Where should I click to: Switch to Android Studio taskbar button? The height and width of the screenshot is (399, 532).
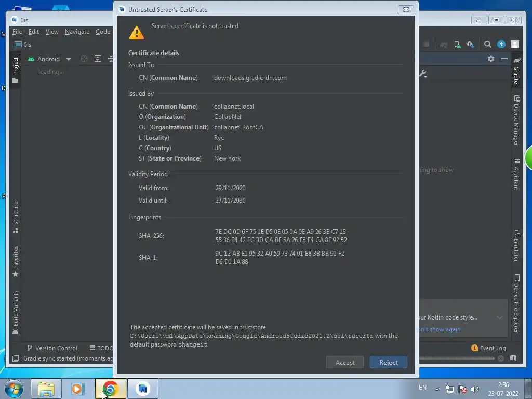pos(143,389)
